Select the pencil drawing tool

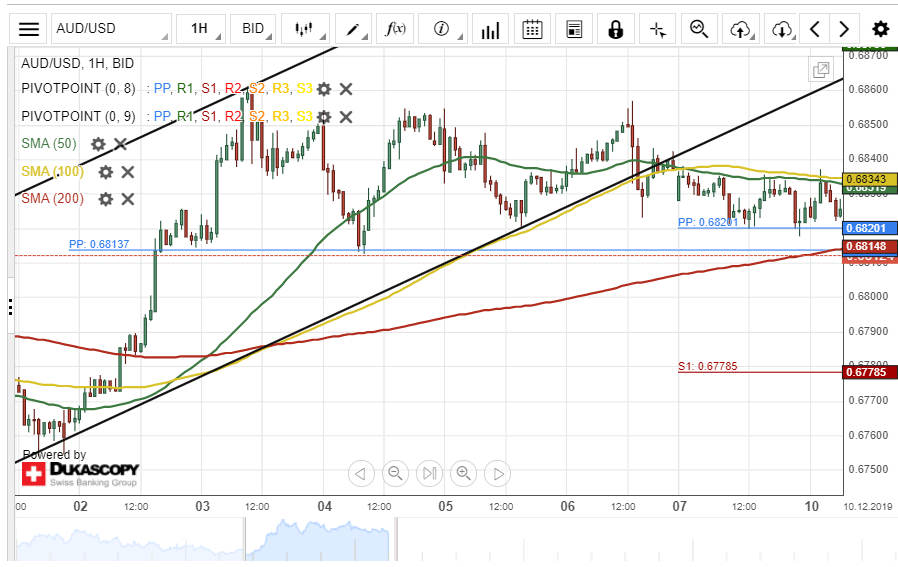pos(353,29)
